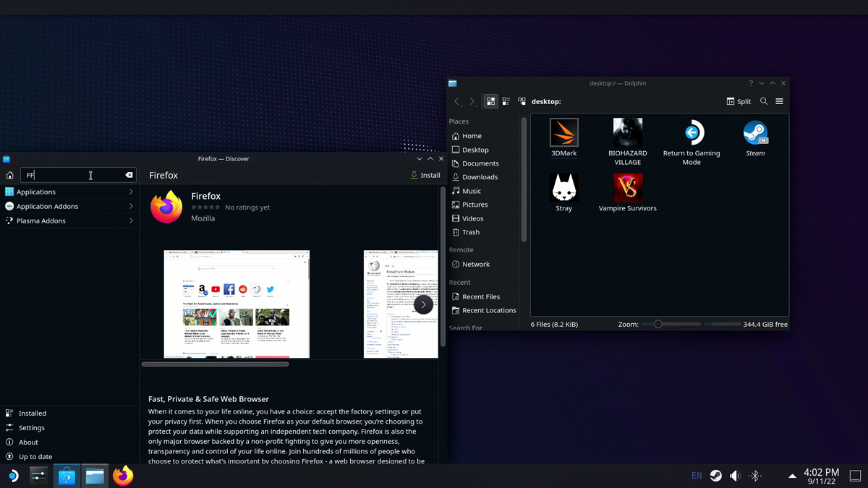Check the Up to date section
868x488 pixels.
click(69, 457)
